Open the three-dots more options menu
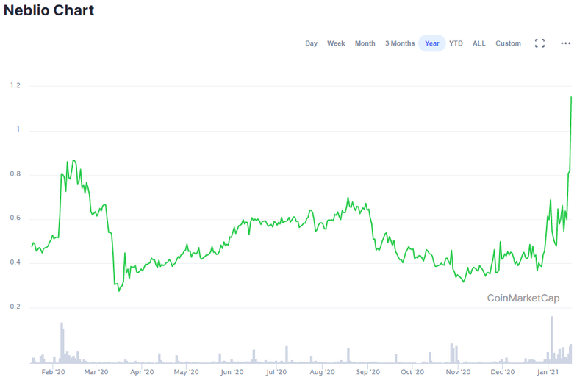This screenshot has width=588, height=383. [x=565, y=43]
